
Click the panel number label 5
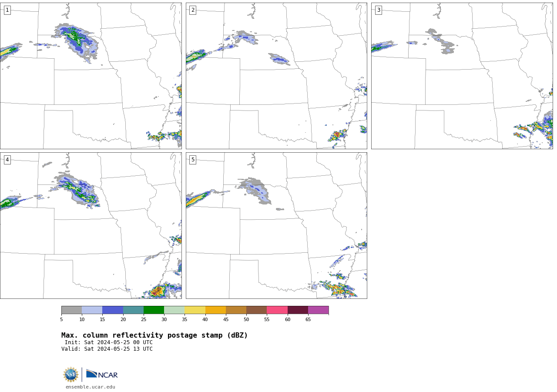pyautogui.click(x=193, y=160)
